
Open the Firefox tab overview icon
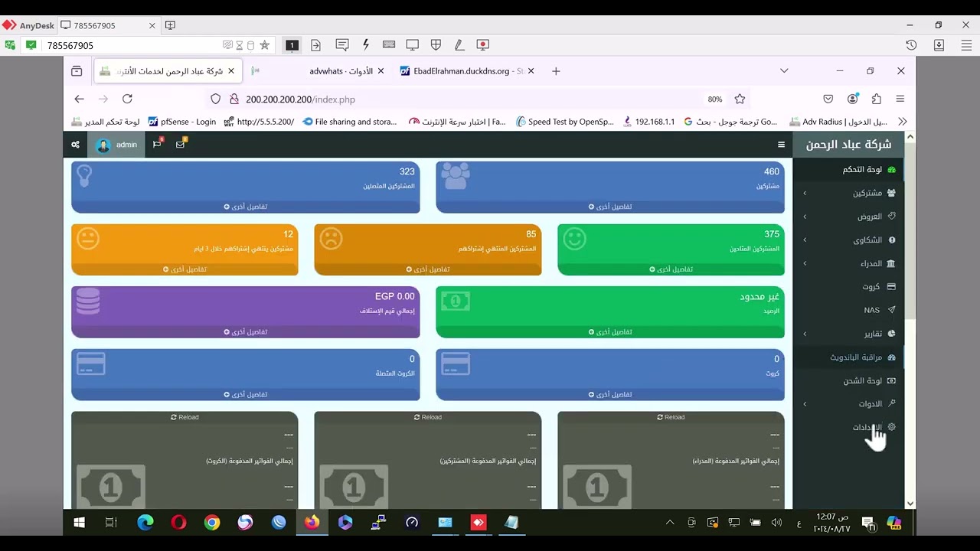point(77,71)
